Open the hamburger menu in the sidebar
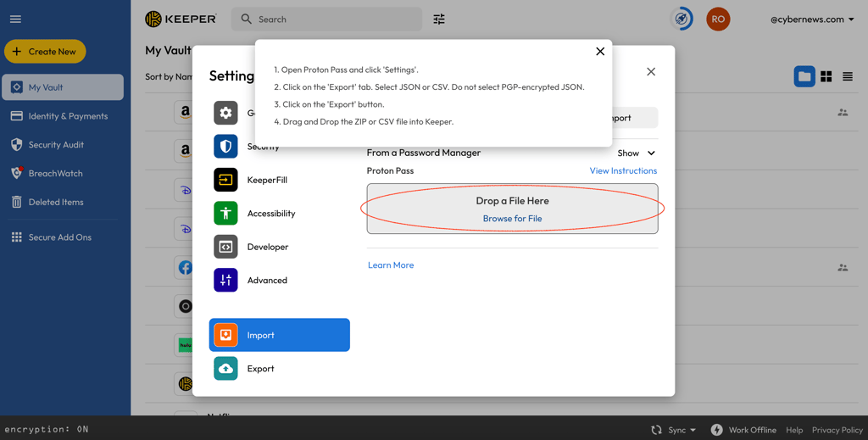Screen dimensions: 868x440 pyautogui.click(x=15, y=19)
